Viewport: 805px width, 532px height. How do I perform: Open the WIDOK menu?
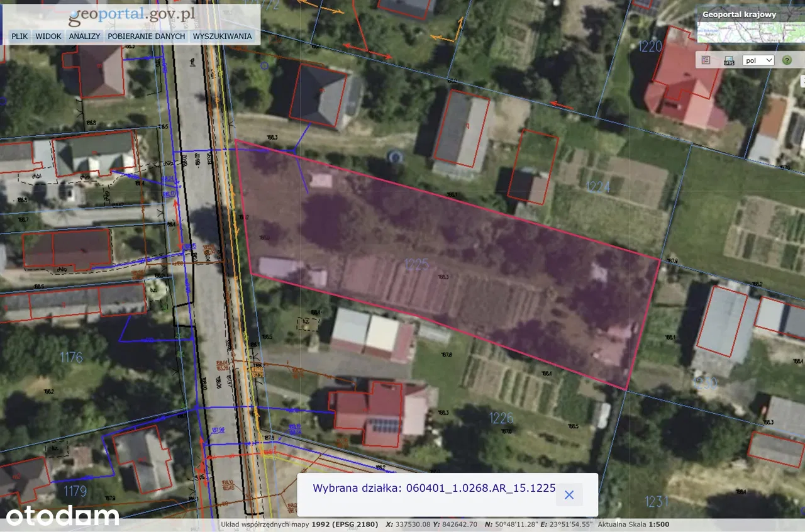click(48, 36)
